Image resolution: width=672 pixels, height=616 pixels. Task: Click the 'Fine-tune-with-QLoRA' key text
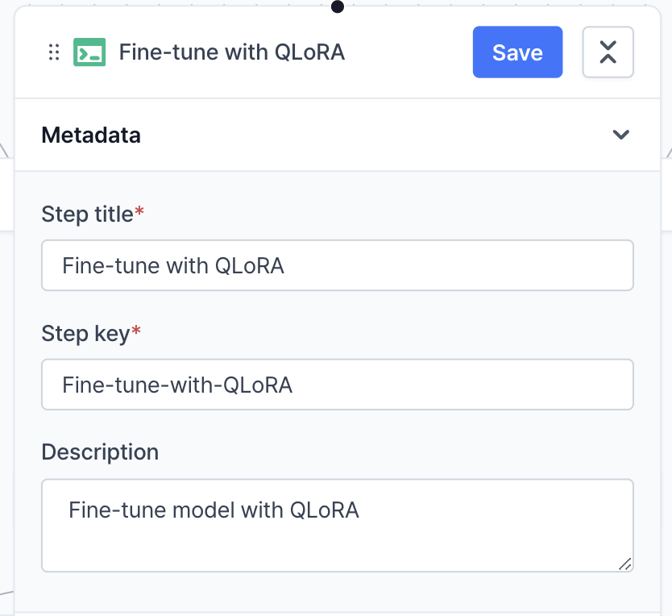(177, 385)
